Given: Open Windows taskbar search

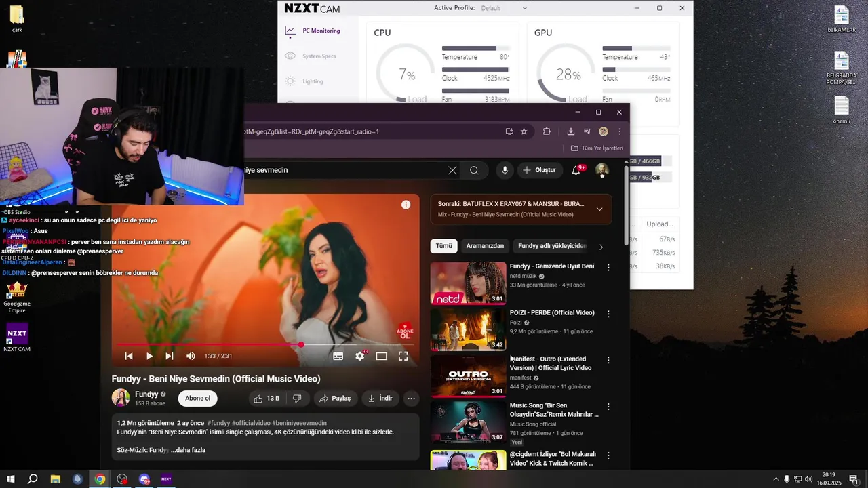Looking at the screenshot, I should [x=33, y=479].
